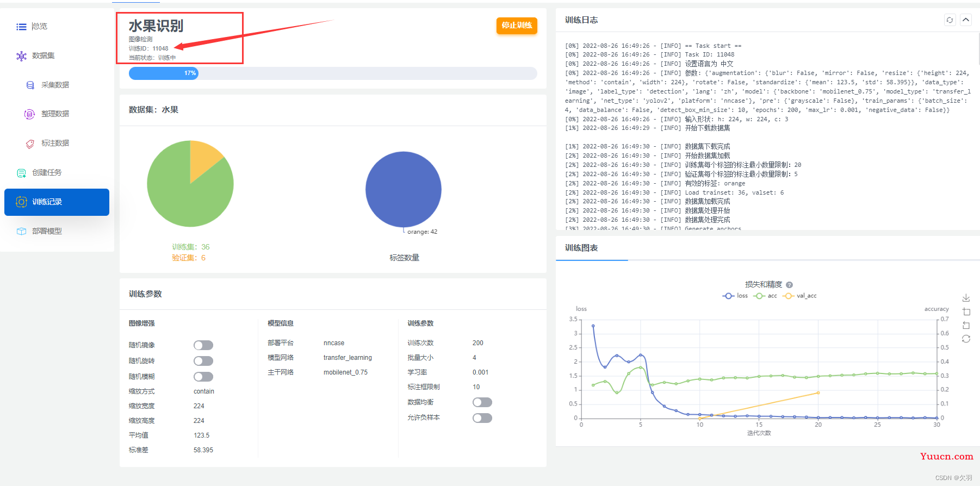Click the 训练ID: 11048 text

148,48
